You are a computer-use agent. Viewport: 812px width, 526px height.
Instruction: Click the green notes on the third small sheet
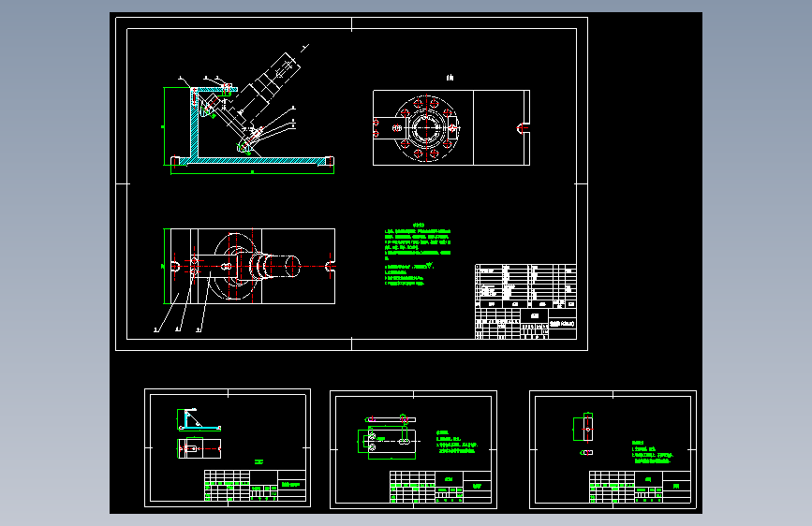pyautogui.click(x=653, y=452)
